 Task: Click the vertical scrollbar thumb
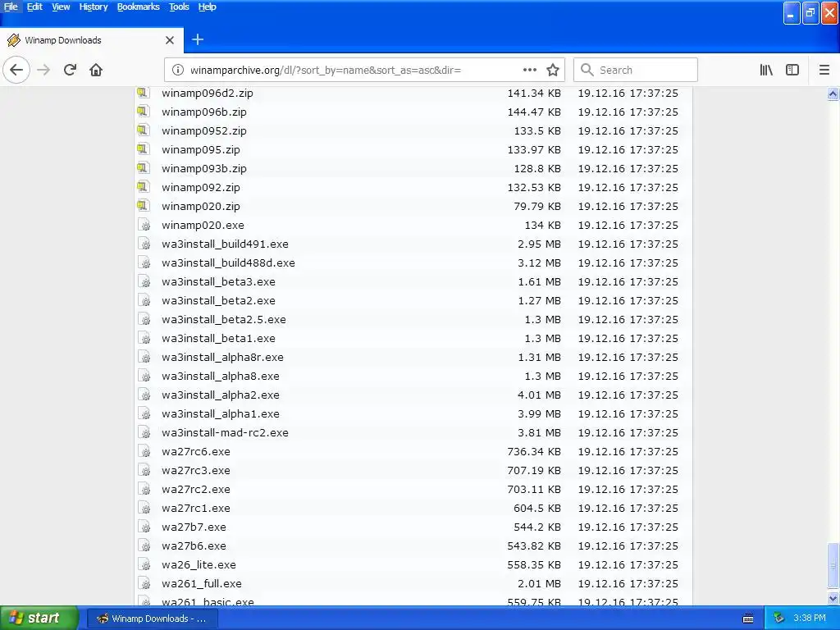coord(833,565)
